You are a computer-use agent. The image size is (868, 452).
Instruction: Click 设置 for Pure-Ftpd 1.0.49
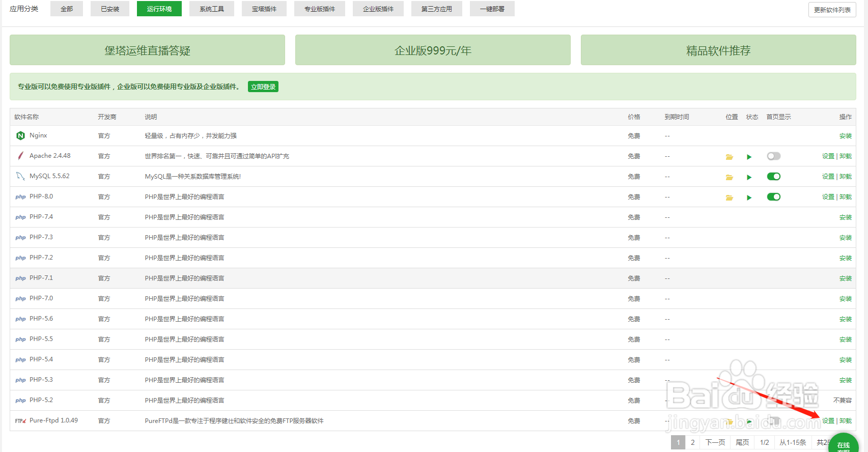(x=828, y=421)
